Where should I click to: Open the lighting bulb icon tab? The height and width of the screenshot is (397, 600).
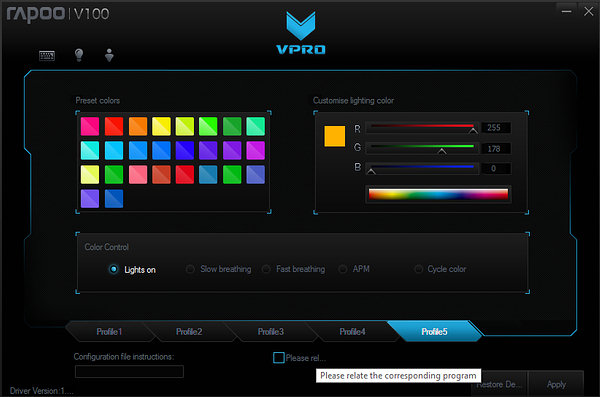point(79,55)
